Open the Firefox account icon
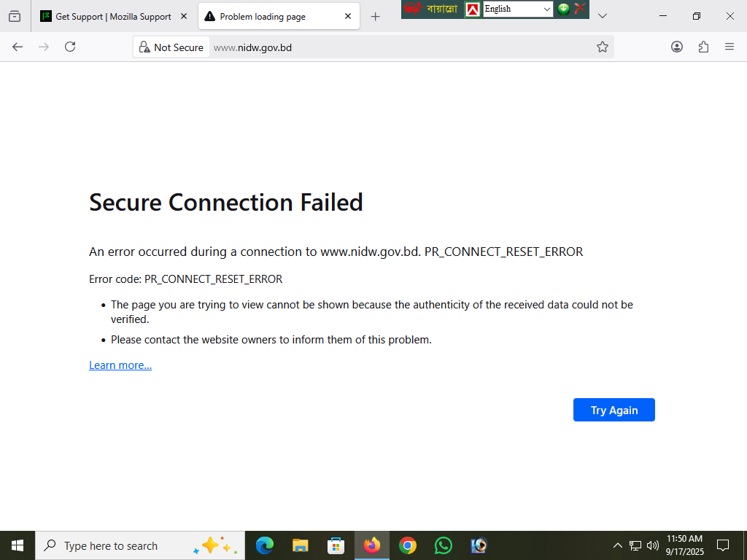The width and height of the screenshot is (747, 560). coord(677,47)
